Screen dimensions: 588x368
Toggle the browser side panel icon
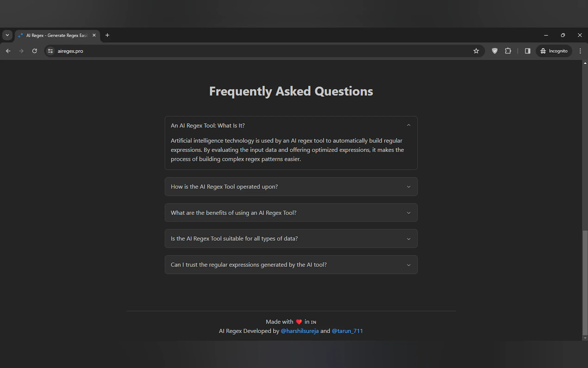pos(527,51)
